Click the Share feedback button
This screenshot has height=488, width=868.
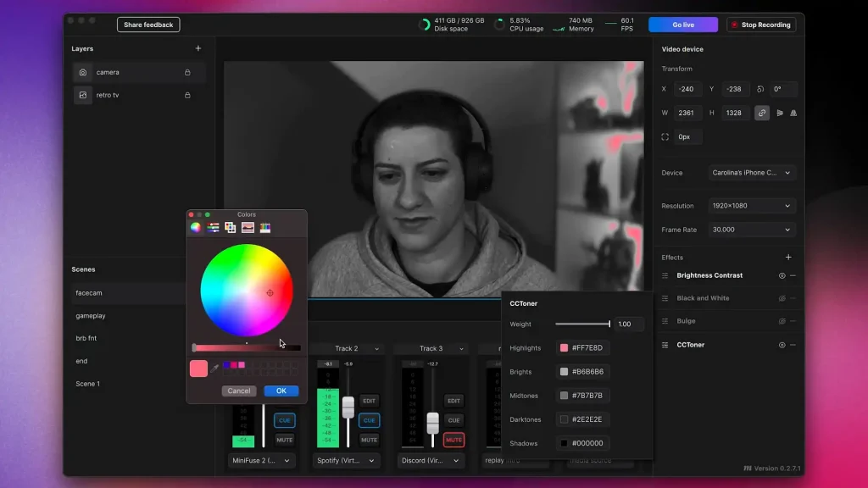coord(147,24)
